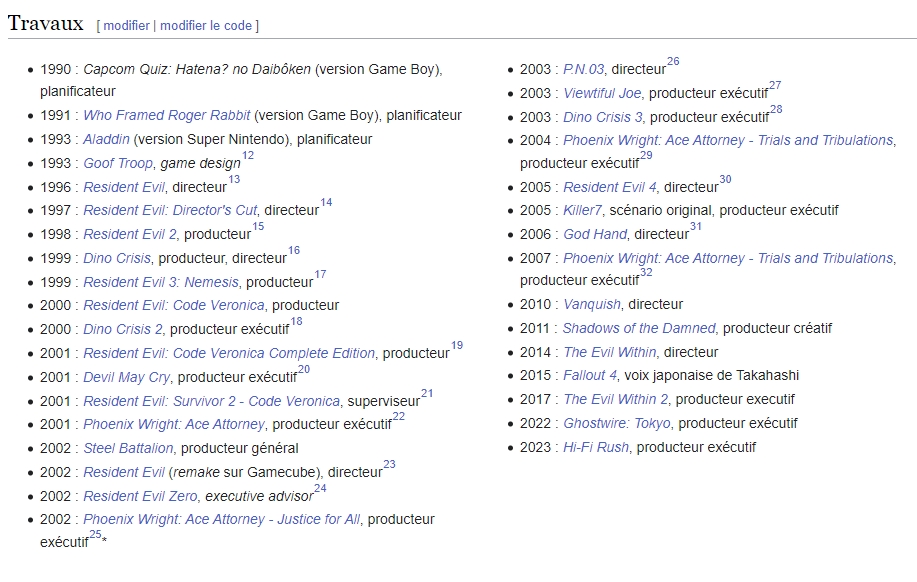The height and width of the screenshot is (582, 917).
Task: Open the Dino Crisis 2 link
Action: [x=123, y=329]
